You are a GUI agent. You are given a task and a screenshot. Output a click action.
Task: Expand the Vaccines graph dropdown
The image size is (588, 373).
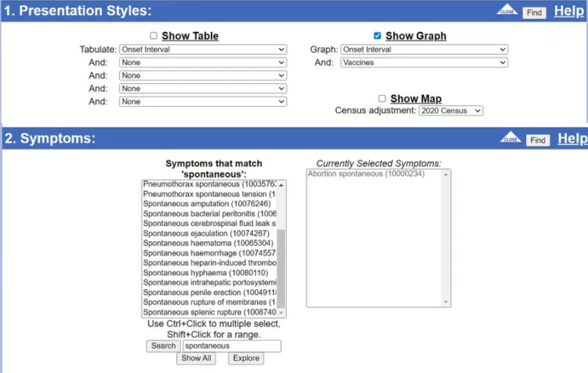click(x=424, y=62)
